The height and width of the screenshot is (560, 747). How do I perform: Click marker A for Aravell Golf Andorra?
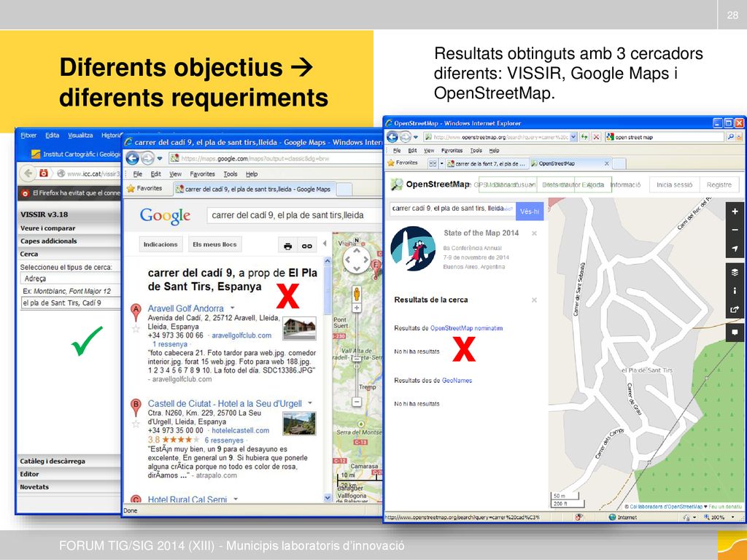136,312
